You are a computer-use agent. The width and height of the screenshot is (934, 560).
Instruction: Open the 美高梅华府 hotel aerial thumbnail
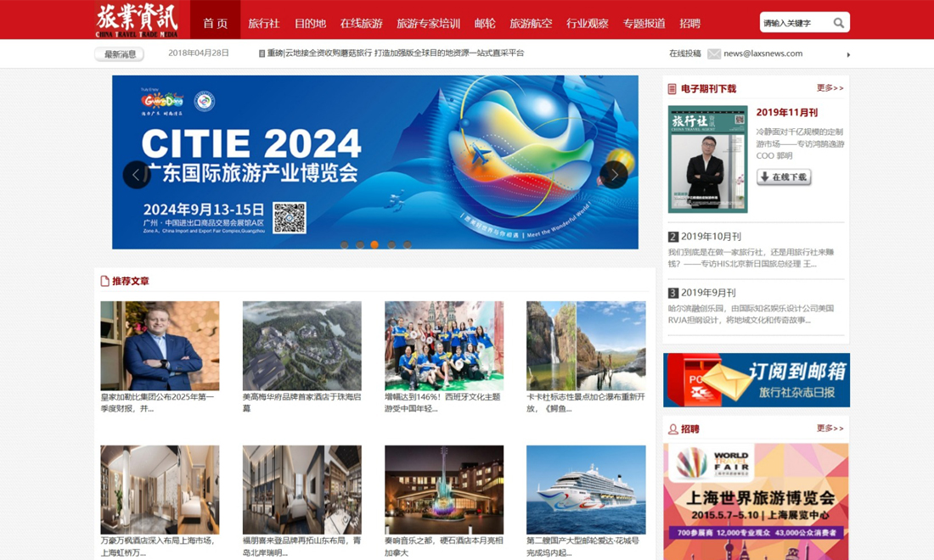[x=302, y=346]
